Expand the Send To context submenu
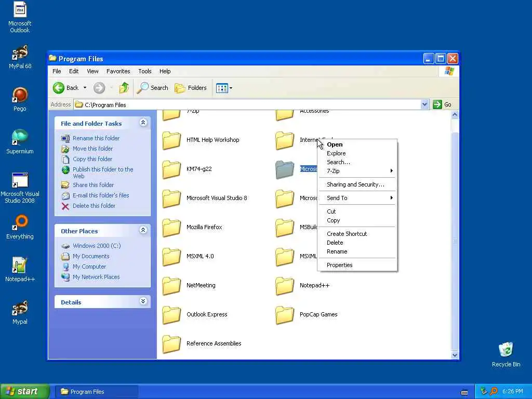This screenshot has width=532, height=399. pos(357,198)
